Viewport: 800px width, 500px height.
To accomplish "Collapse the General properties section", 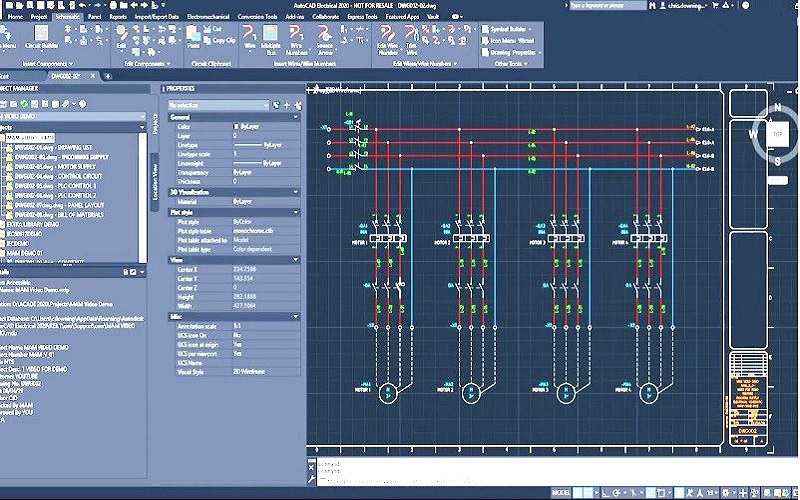I will 295,117.
